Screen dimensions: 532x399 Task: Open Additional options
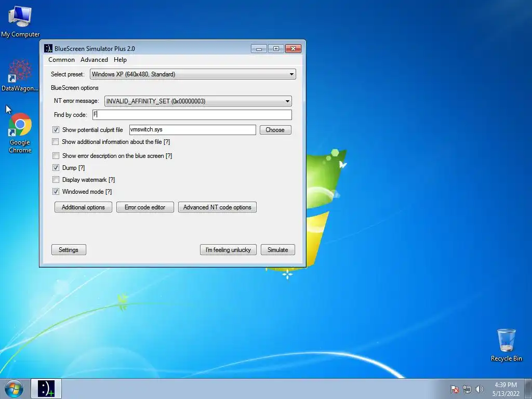tap(83, 207)
